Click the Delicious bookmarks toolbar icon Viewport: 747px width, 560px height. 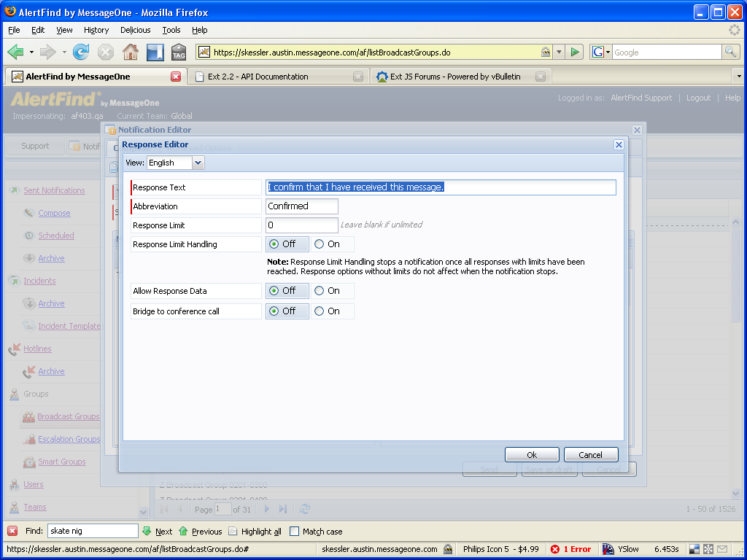point(155,52)
